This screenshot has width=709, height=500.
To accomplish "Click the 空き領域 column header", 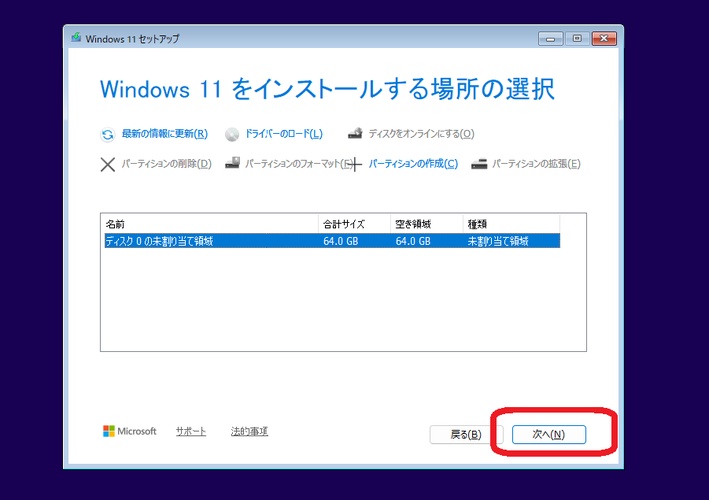I will point(427,224).
